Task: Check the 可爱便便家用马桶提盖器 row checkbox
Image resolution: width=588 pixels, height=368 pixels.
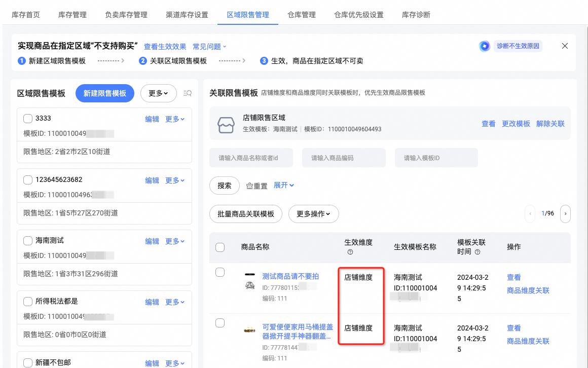Action: [220, 323]
